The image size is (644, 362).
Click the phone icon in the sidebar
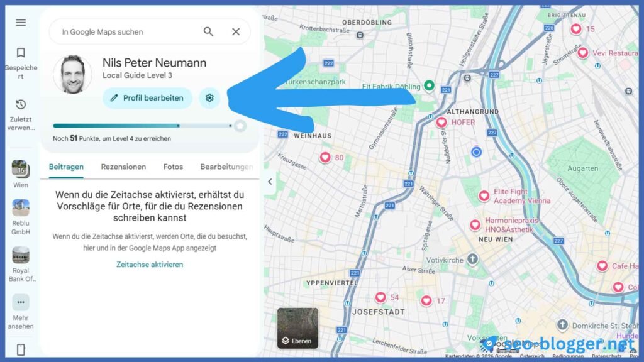pos(21,349)
